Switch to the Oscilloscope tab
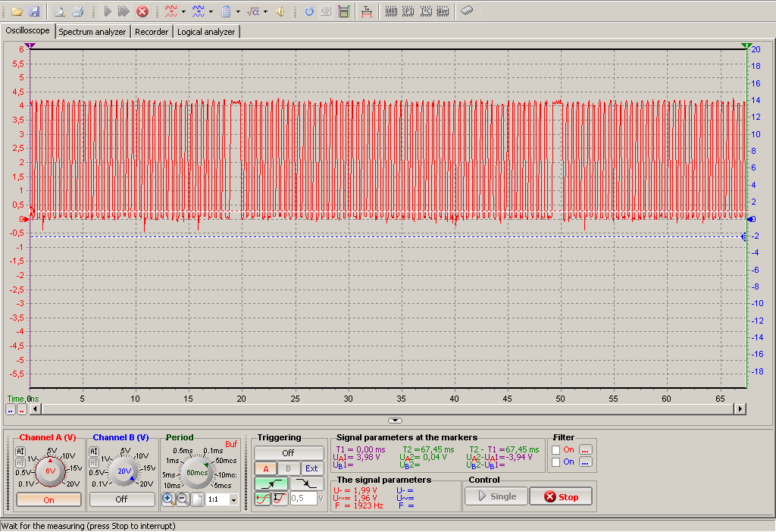The image size is (776, 532). 28,30
